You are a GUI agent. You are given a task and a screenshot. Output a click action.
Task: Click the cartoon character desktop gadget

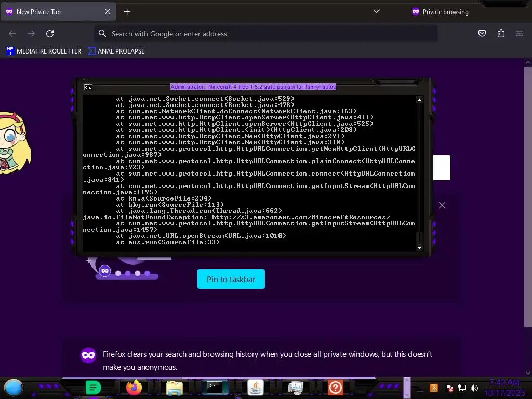pos(15,142)
